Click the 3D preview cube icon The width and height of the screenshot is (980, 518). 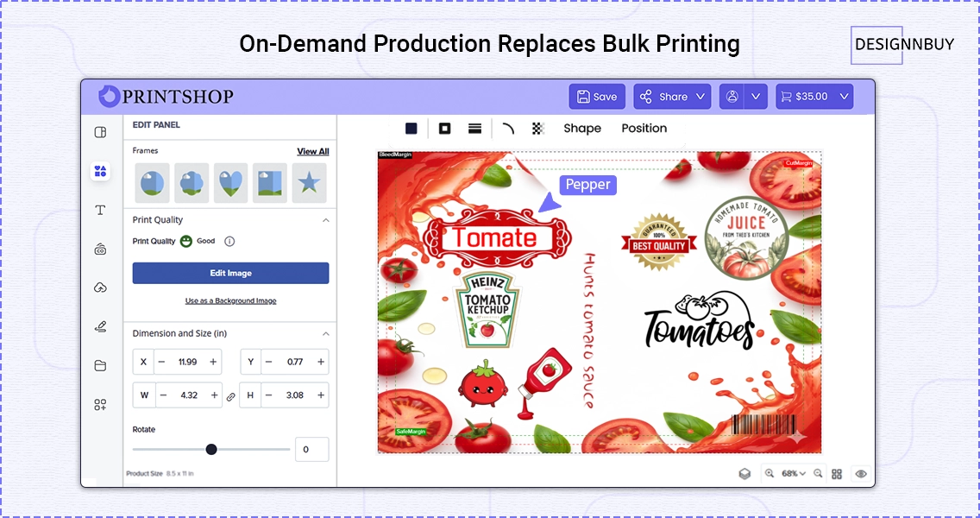pos(744,474)
